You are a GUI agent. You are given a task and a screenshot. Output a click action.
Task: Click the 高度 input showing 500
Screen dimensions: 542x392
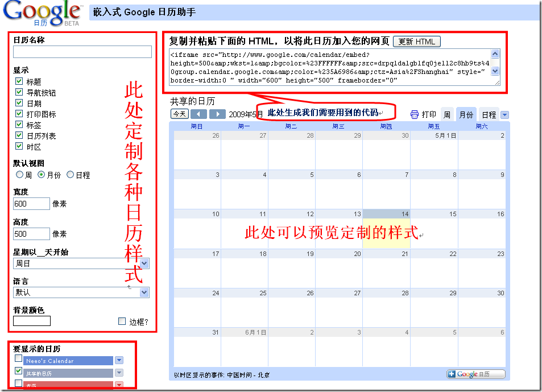point(31,234)
